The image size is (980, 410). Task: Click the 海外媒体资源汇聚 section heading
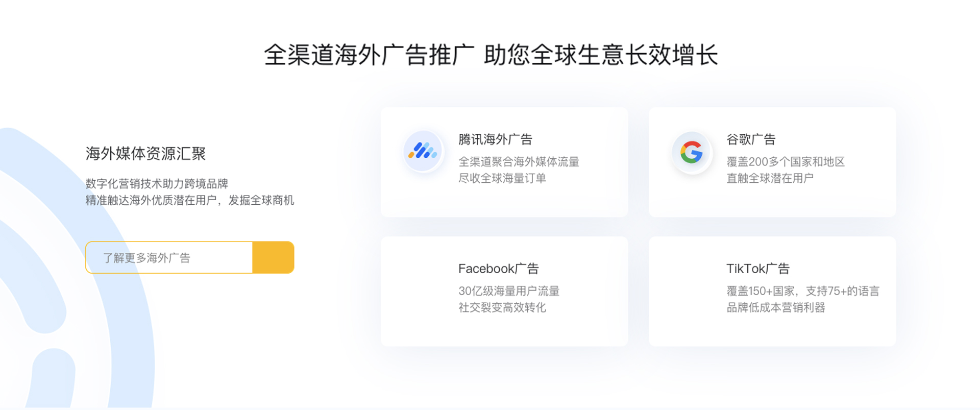pos(145,154)
